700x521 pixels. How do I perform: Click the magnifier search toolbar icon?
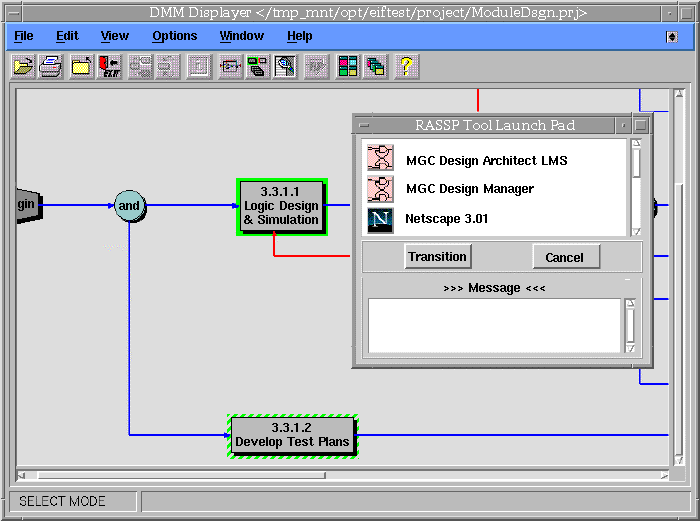click(287, 67)
